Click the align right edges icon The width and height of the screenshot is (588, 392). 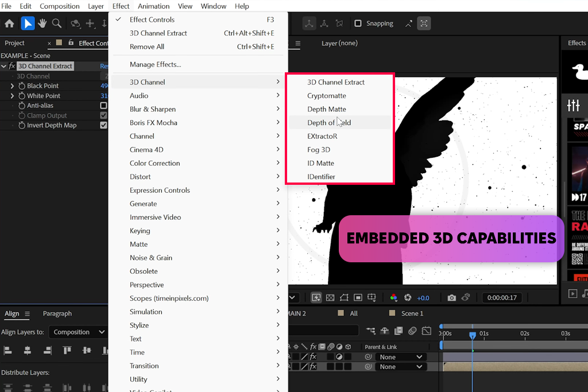[x=47, y=351]
